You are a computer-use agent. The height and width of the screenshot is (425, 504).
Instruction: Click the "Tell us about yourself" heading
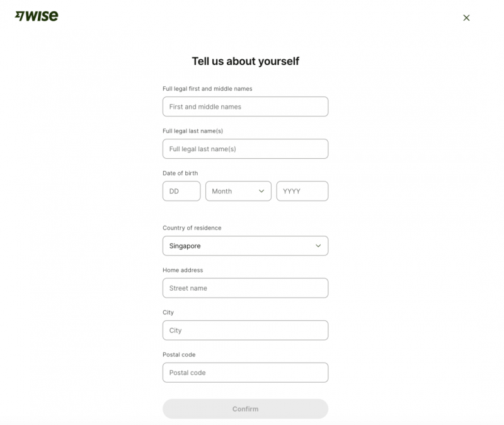pyautogui.click(x=245, y=61)
